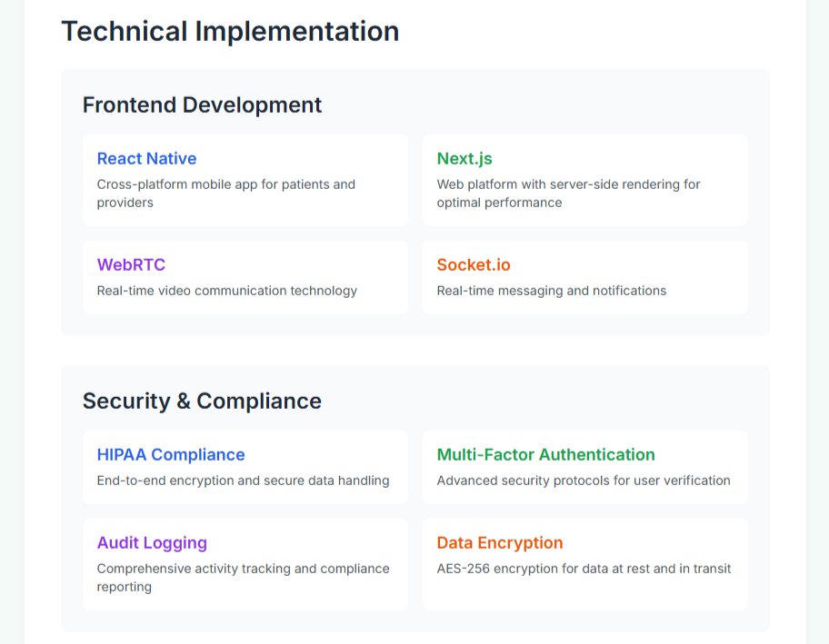Select the HIPAA Compliance heading

[171, 455]
